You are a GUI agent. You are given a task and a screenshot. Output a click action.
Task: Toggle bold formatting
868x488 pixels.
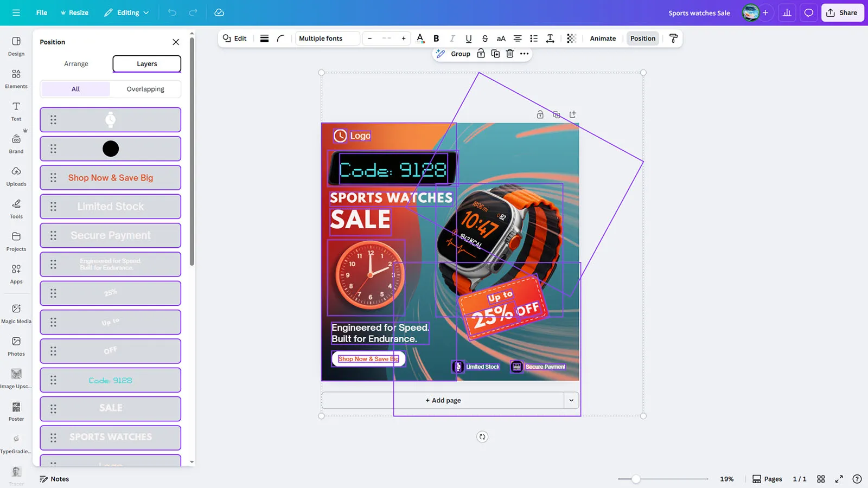coord(436,38)
